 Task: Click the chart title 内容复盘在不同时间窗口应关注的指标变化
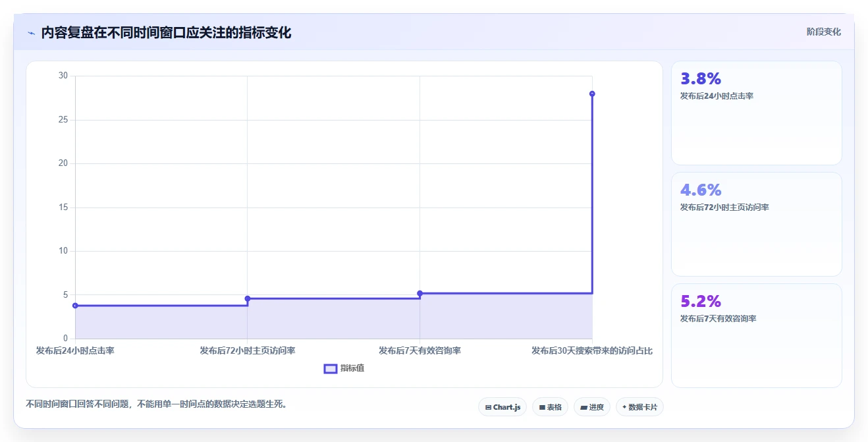[x=166, y=32]
